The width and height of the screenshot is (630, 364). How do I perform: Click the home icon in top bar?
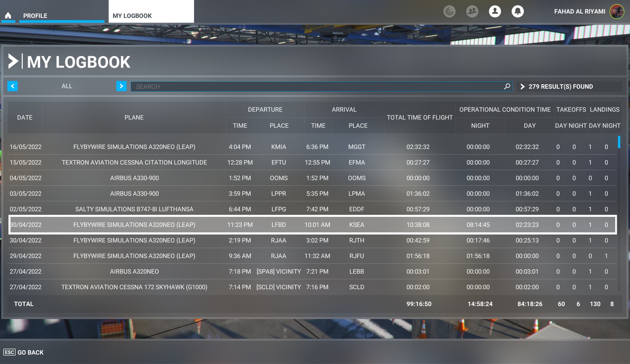tap(8, 15)
